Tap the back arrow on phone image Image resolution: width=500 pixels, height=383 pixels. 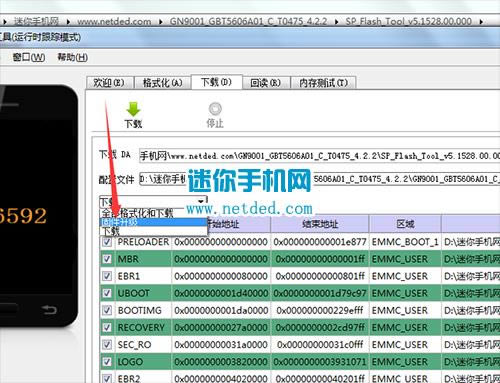49,310
